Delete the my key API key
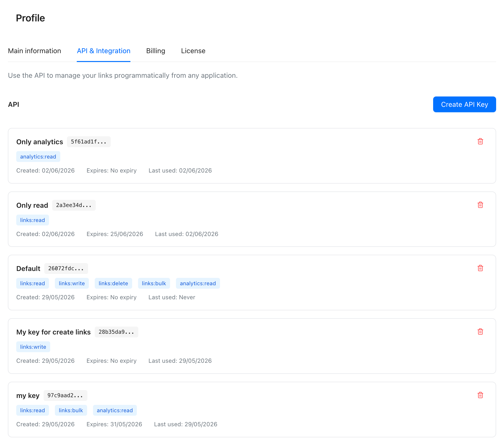The height and width of the screenshot is (443, 504). pos(480,395)
